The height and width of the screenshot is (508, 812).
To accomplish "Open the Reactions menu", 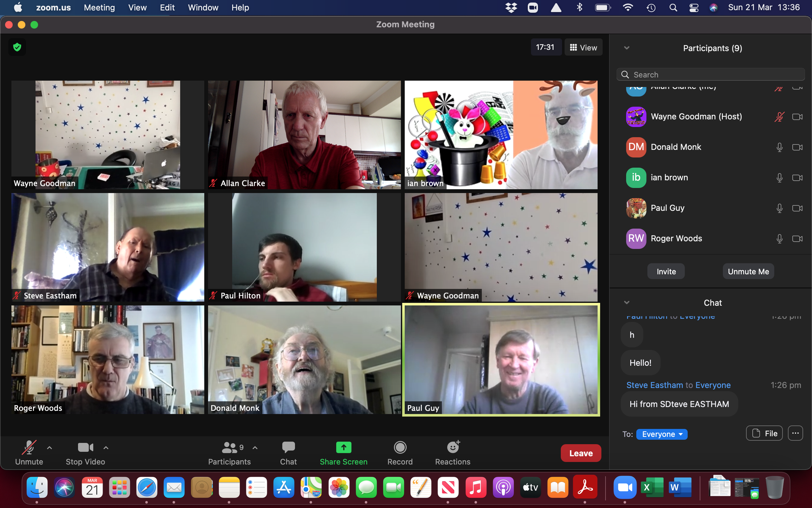I will point(453,452).
